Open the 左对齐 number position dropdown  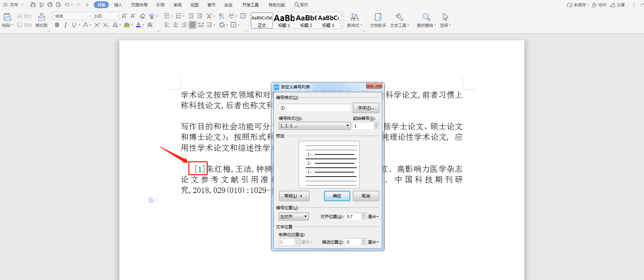pyautogui.click(x=294, y=216)
